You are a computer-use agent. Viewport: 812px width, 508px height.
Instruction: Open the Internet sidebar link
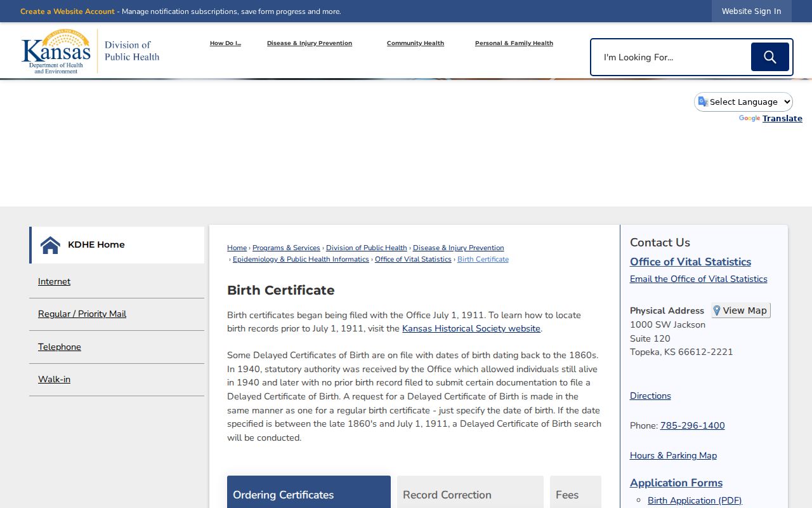click(x=54, y=282)
